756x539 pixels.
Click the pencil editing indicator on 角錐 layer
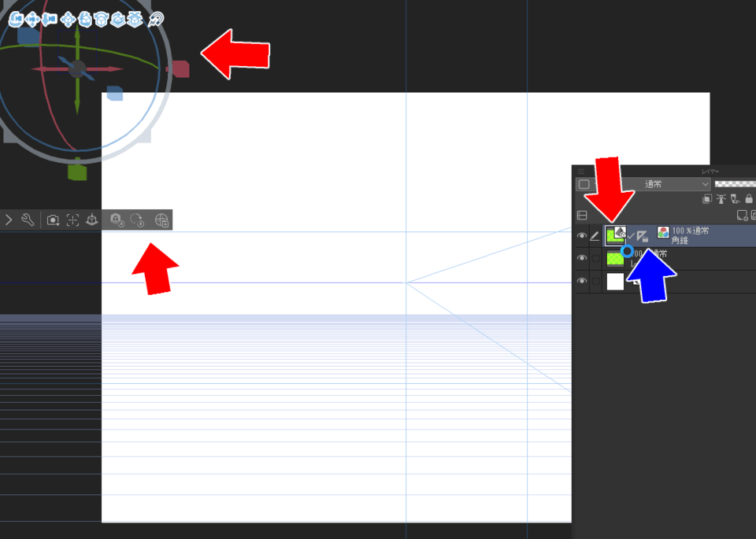pyautogui.click(x=595, y=236)
